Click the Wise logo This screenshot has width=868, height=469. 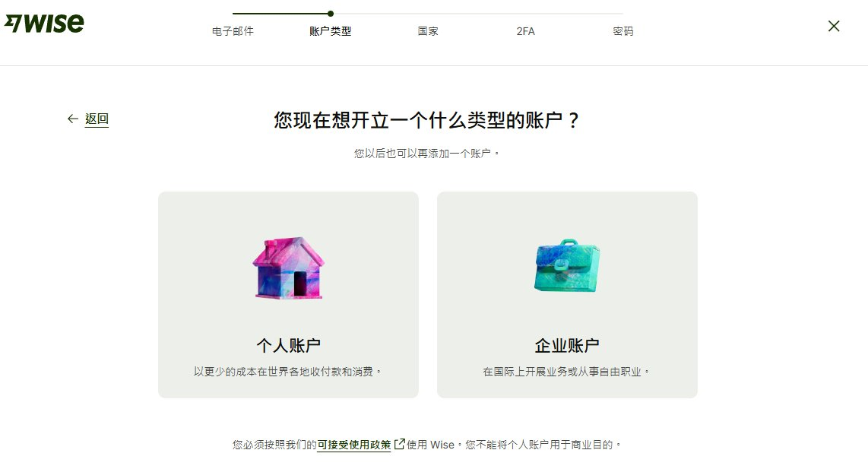[x=44, y=24]
